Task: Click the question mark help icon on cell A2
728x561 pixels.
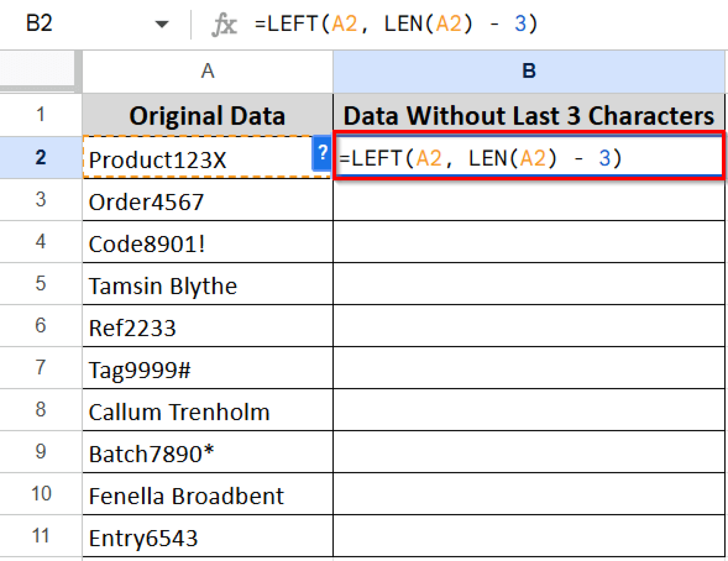Action: tap(322, 154)
